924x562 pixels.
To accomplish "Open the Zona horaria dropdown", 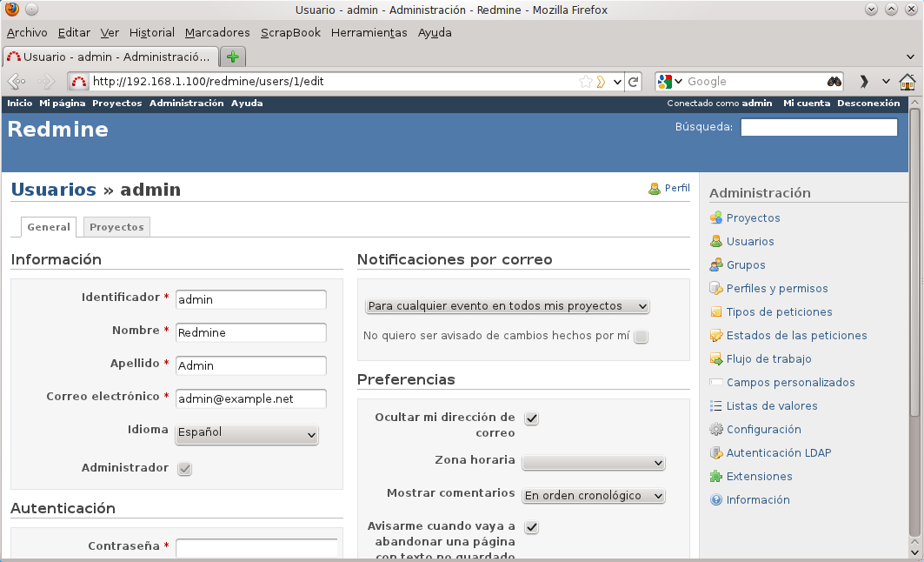I will coord(594,463).
